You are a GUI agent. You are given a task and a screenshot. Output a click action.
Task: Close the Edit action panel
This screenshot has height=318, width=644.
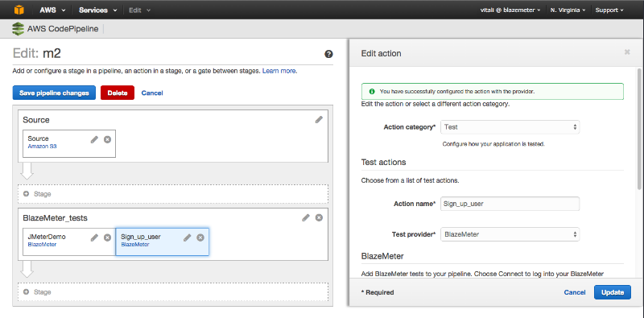pos(627,52)
